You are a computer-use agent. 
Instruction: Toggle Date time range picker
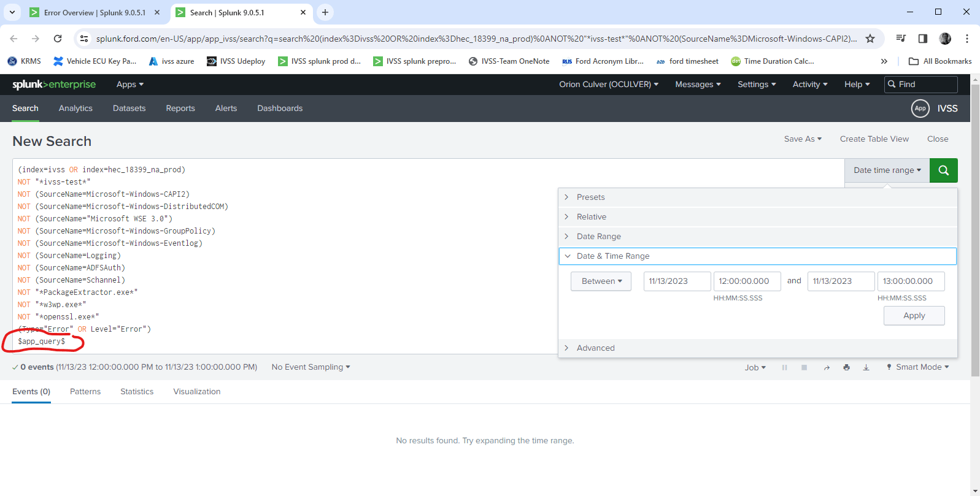pyautogui.click(x=887, y=170)
